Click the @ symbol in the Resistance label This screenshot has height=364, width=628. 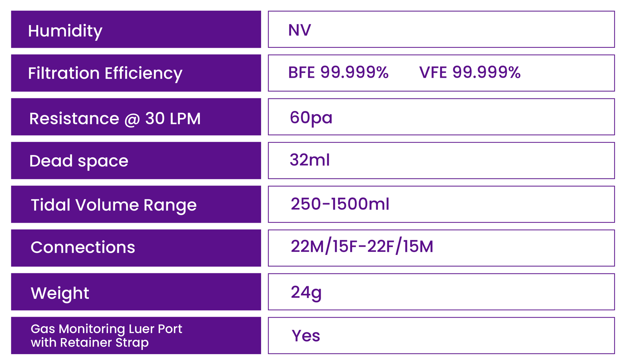click(132, 119)
